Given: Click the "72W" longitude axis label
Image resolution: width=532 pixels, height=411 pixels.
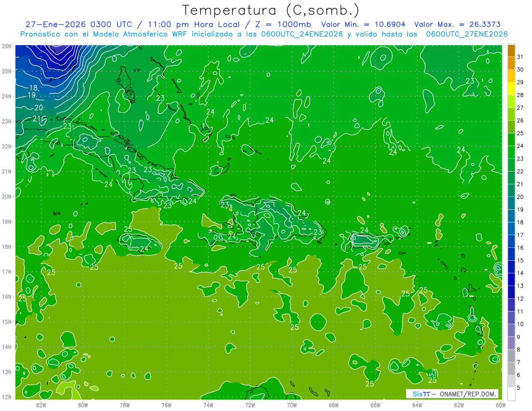Looking at the screenshot, I should click(250, 404).
